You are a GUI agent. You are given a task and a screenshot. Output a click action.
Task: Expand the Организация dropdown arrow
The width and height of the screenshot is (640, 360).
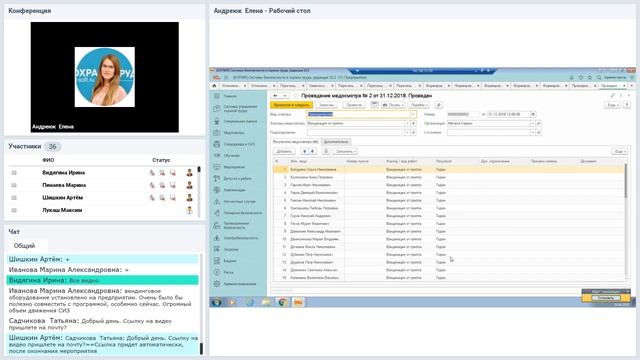click(532, 123)
